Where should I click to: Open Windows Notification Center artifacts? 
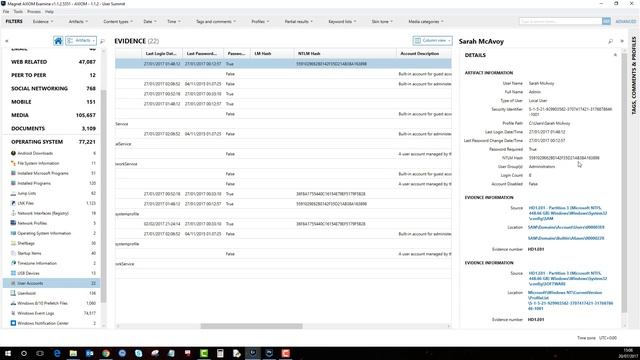[x=53, y=323]
